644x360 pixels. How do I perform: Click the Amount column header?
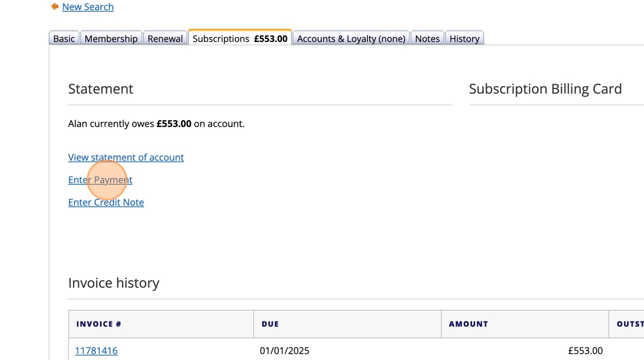coord(468,324)
